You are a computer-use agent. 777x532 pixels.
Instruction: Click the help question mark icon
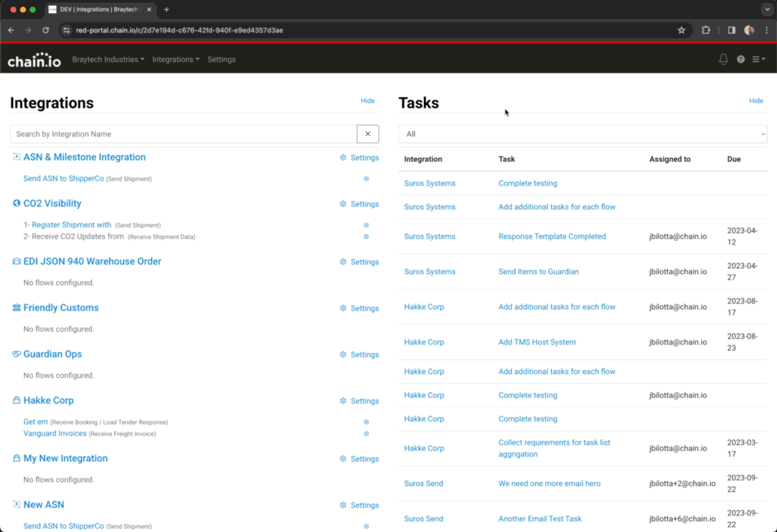pyautogui.click(x=741, y=59)
